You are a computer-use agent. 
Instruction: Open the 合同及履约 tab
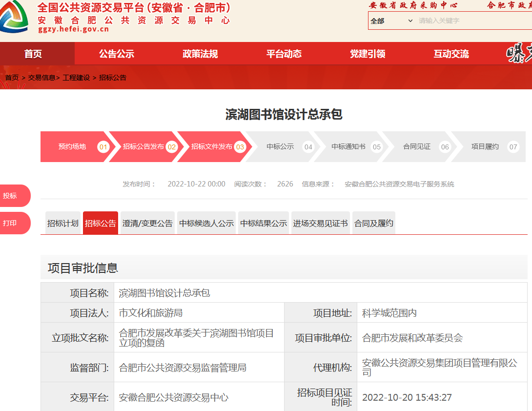373,223
